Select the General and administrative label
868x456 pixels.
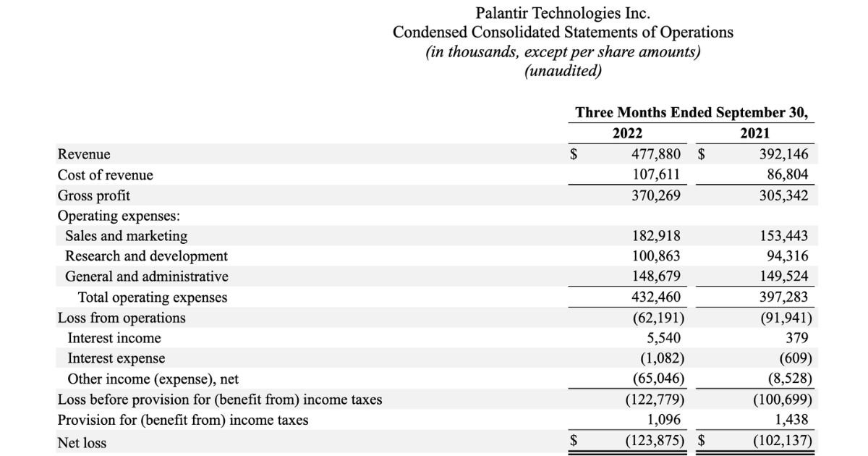tap(146, 276)
